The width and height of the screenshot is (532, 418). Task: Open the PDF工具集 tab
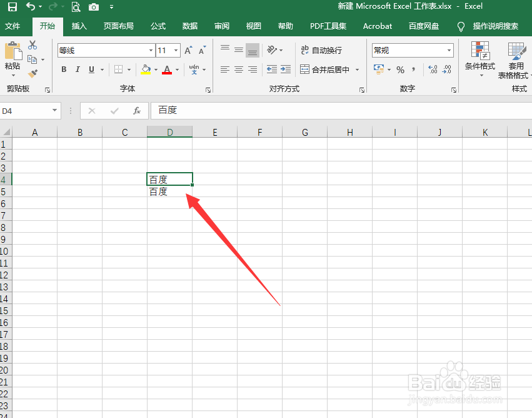pyautogui.click(x=328, y=26)
